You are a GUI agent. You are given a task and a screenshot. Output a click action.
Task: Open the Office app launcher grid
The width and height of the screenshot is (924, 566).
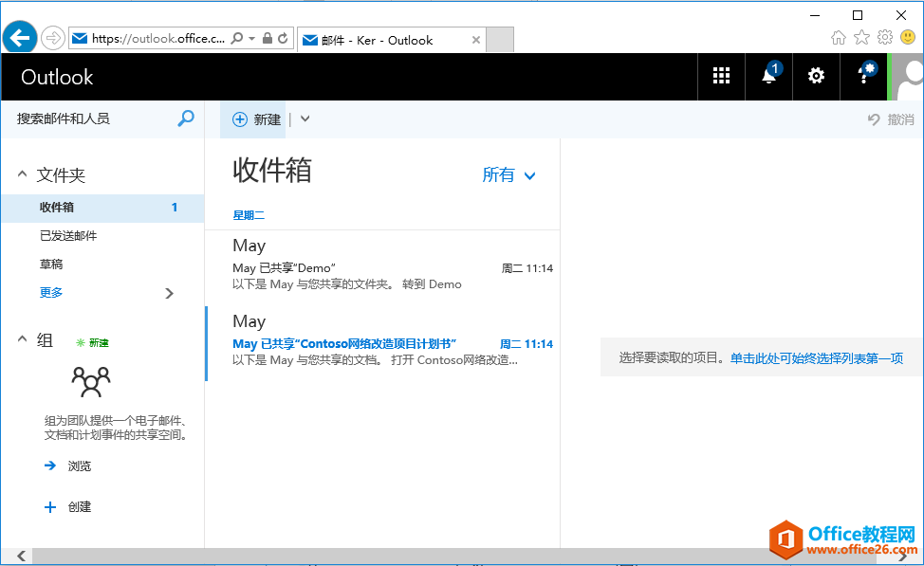point(721,76)
